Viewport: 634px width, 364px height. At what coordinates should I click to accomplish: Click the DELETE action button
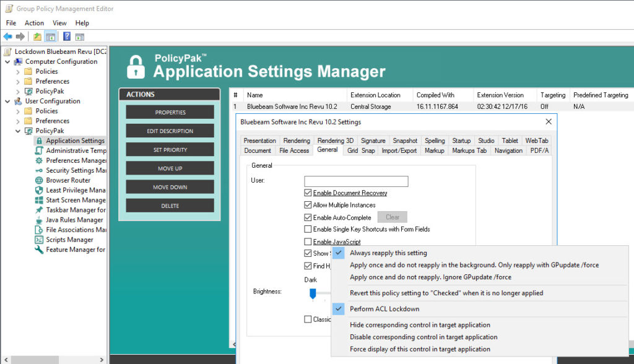[x=170, y=206]
